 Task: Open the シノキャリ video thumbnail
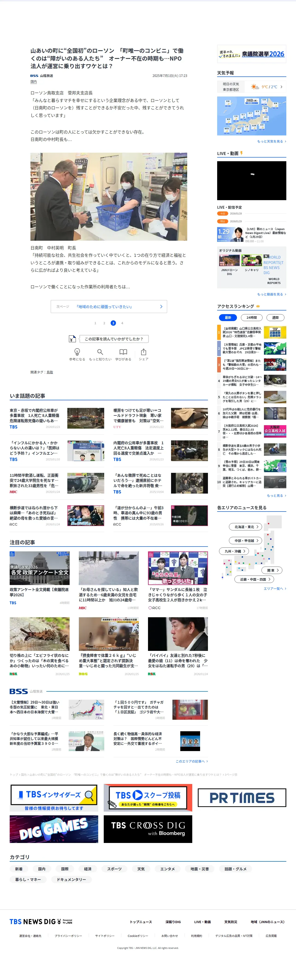[x=252, y=260]
